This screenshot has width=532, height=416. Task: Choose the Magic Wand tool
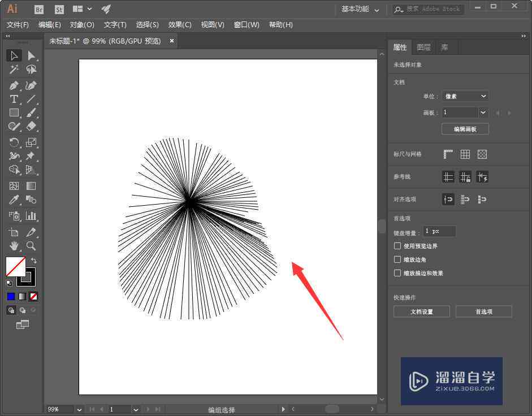[14, 70]
